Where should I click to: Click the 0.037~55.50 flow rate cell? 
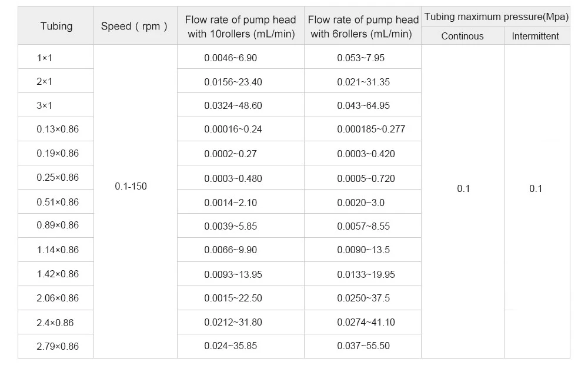pyautogui.click(x=363, y=346)
